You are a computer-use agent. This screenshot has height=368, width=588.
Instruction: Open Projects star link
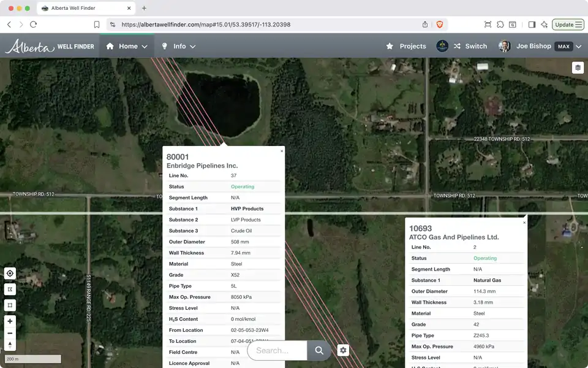click(406, 46)
